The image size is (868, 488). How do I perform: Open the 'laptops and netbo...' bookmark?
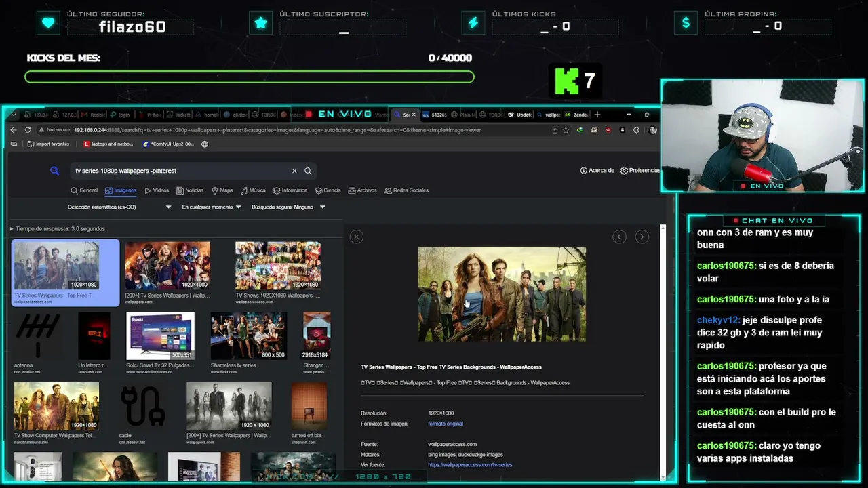click(108, 144)
